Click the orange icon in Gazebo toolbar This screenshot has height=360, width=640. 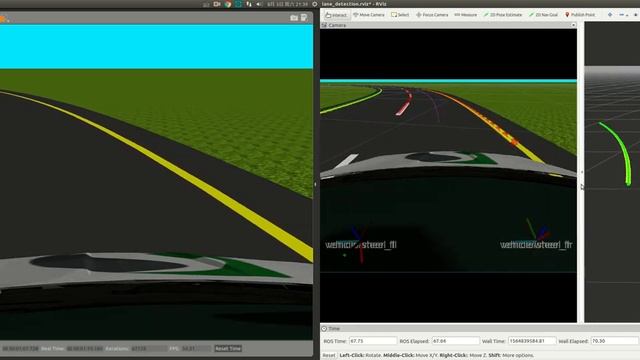click(x=3, y=19)
